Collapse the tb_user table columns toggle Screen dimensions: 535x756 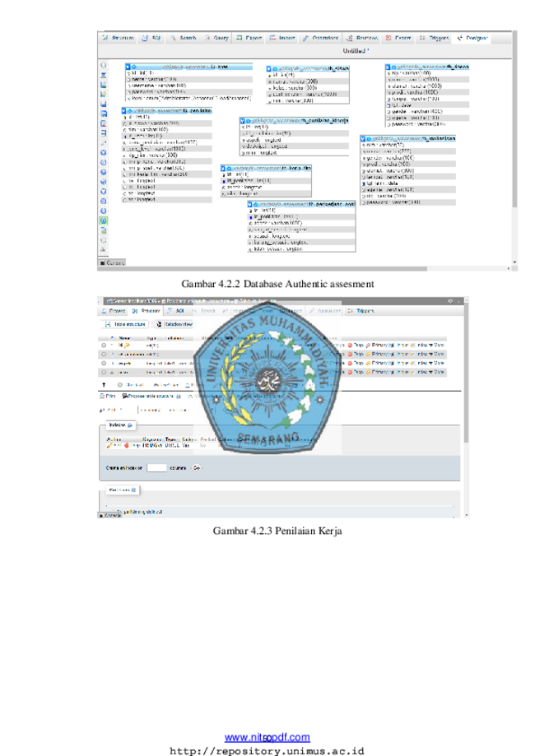(x=128, y=67)
